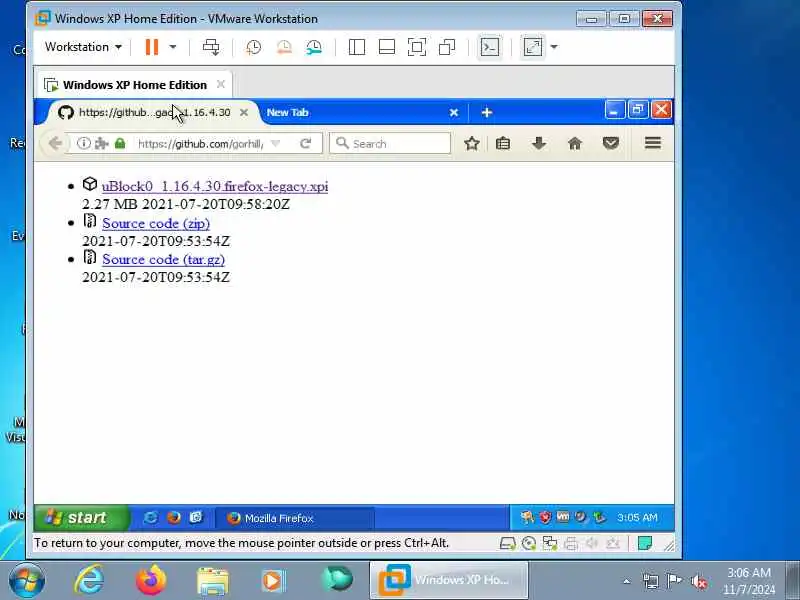
Task: Send Ctrl+Alt+Del to the guest
Action: (211, 47)
